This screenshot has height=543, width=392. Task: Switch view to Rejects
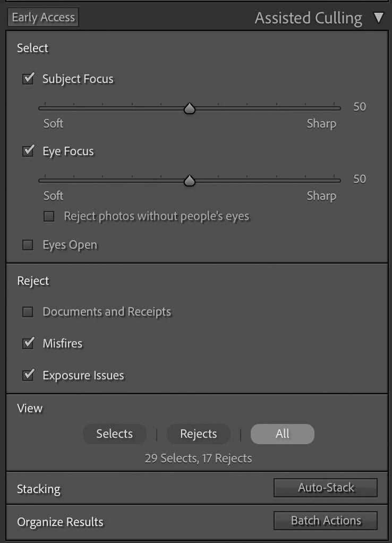[199, 434]
